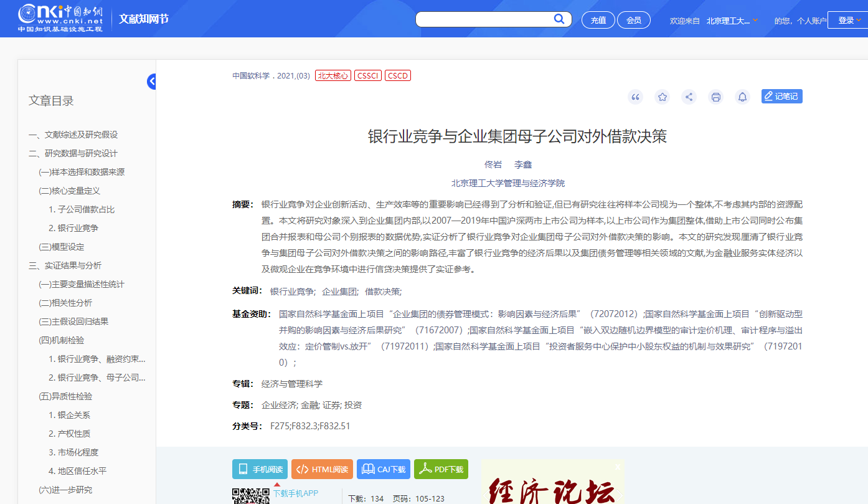Open author 佟岩's profile link
Image resolution: width=868 pixels, height=504 pixels.
point(493,164)
